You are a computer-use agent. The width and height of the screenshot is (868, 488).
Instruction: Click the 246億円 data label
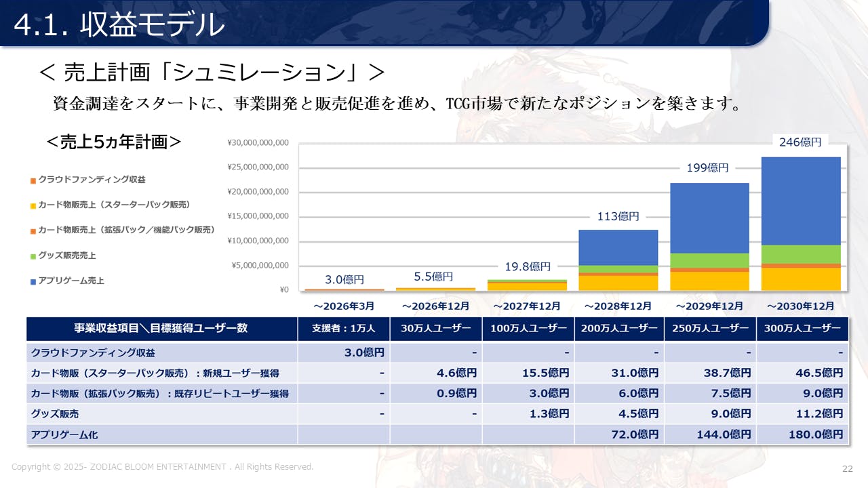coord(800,142)
